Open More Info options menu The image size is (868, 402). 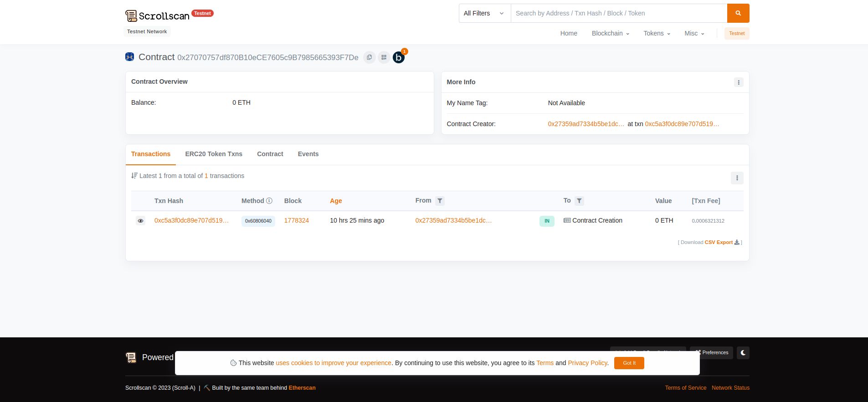click(739, 82)
